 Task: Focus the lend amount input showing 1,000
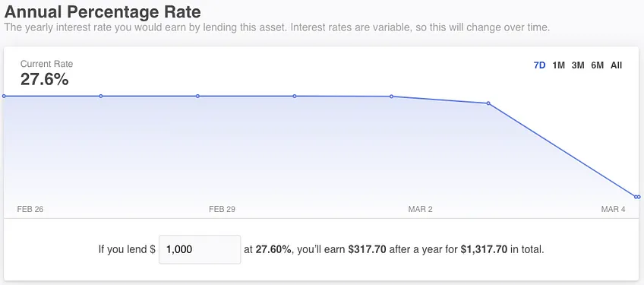click(x=200, y=249)
